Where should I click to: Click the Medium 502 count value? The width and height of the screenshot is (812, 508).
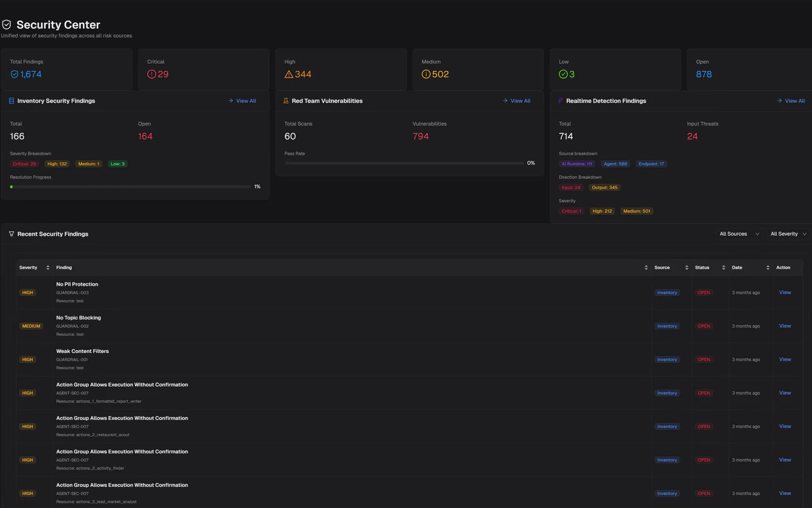[440, 74]
